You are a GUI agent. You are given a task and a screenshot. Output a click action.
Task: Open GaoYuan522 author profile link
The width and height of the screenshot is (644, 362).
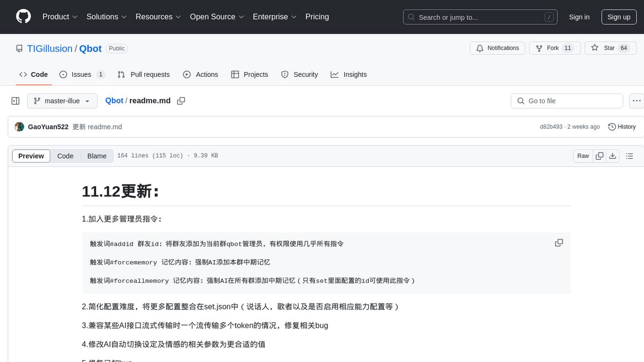pos(48,127)
